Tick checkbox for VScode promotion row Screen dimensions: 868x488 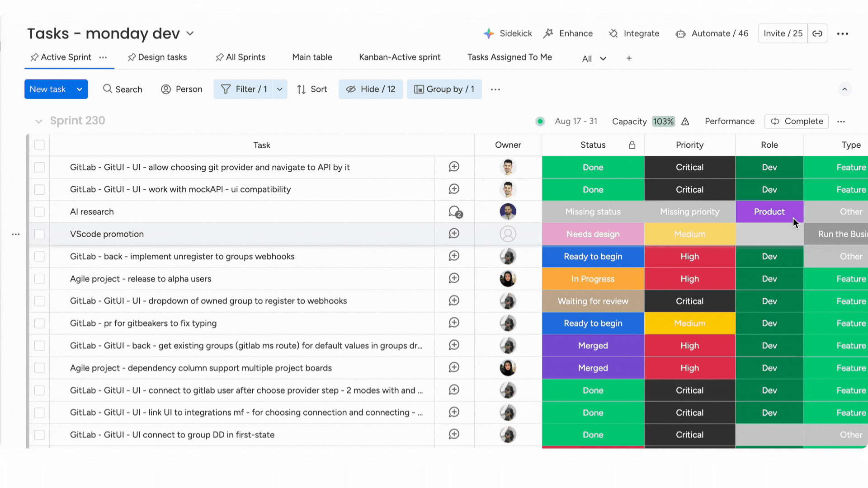39,234
